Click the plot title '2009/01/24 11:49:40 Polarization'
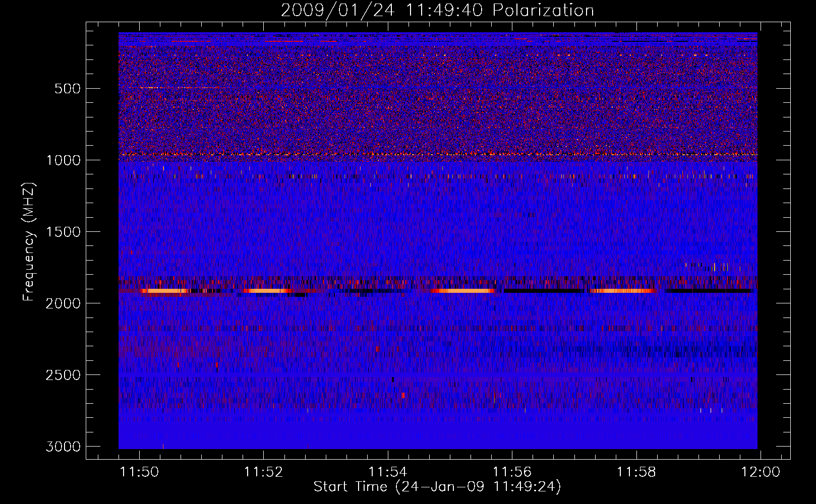 [x=437, y=10]
